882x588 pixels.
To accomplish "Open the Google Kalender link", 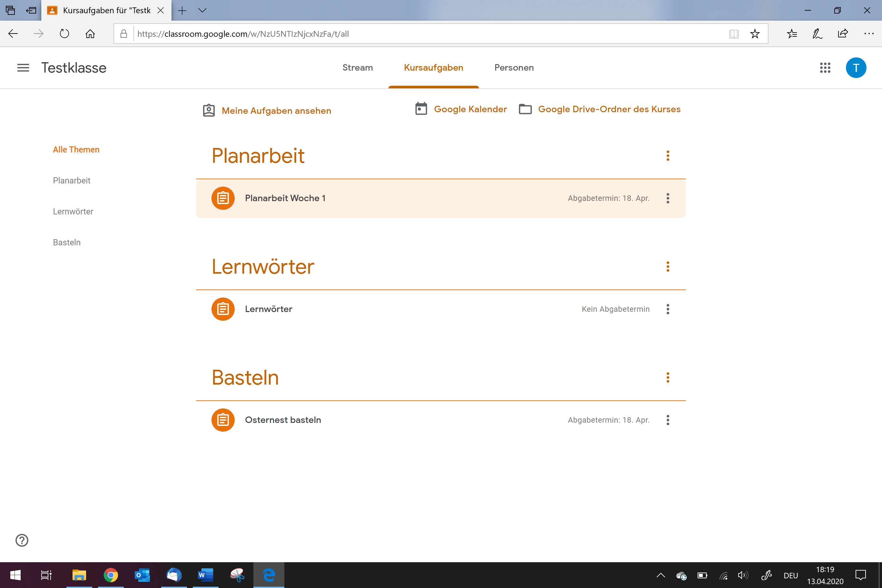I will [x=470, y=109].
